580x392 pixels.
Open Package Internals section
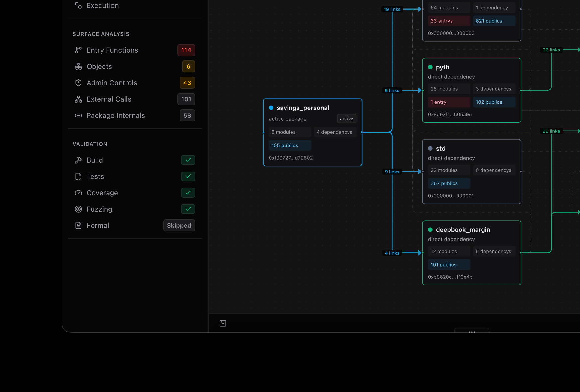[x=135, y=115]
